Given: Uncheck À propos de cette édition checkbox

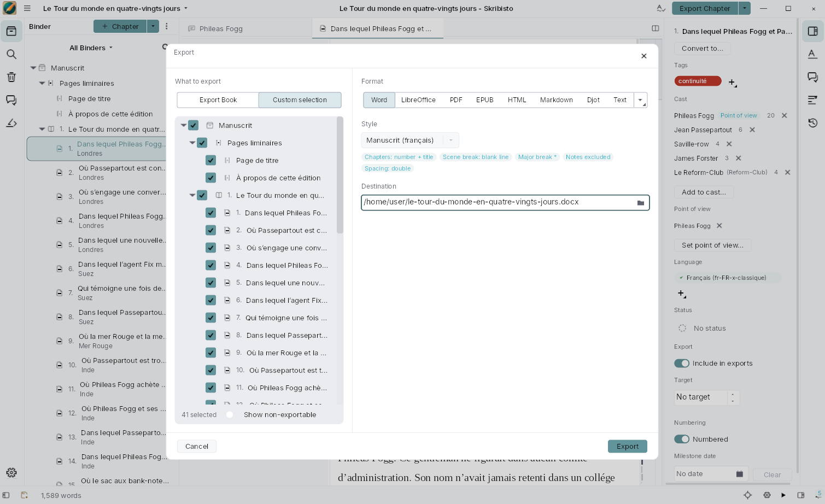Looking at the screenshot, I should tap(210, 178).
